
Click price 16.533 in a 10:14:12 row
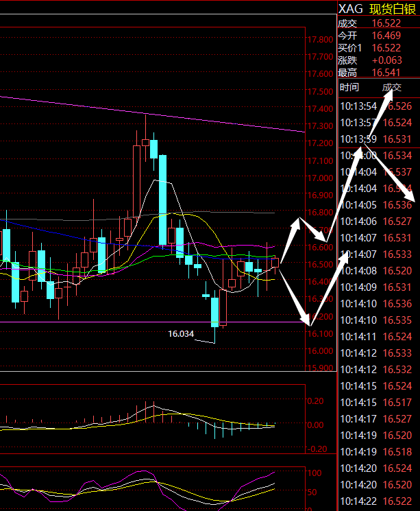(397, 353)
